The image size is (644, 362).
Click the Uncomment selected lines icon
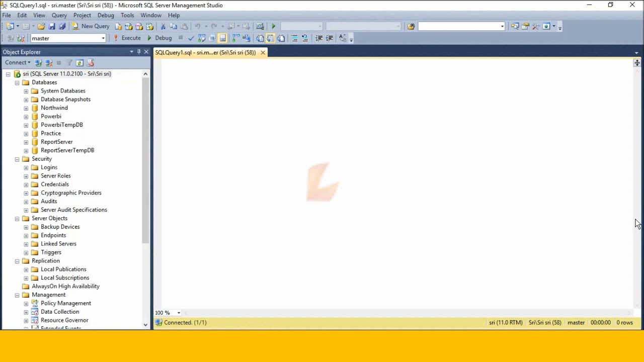305,38
